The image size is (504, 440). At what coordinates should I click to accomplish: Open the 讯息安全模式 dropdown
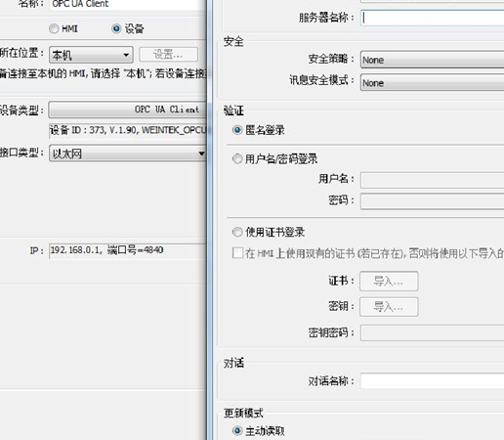(x=432, y=82)
